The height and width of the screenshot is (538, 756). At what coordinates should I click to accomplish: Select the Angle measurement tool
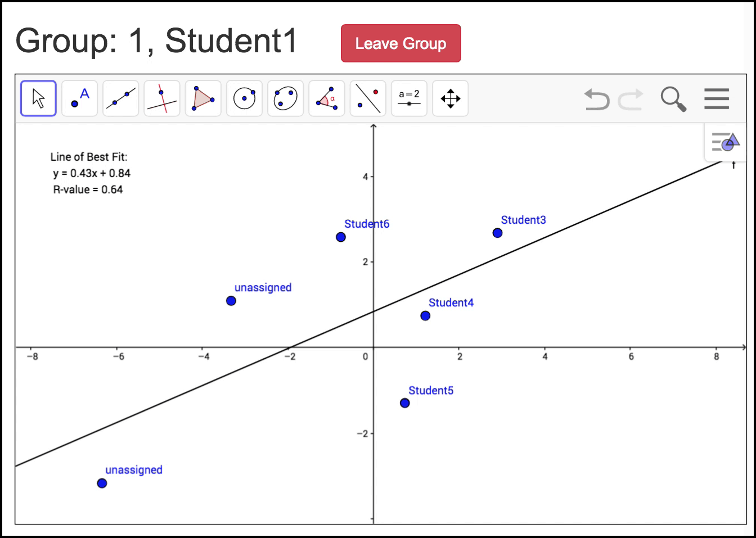(x=327, y=98)
